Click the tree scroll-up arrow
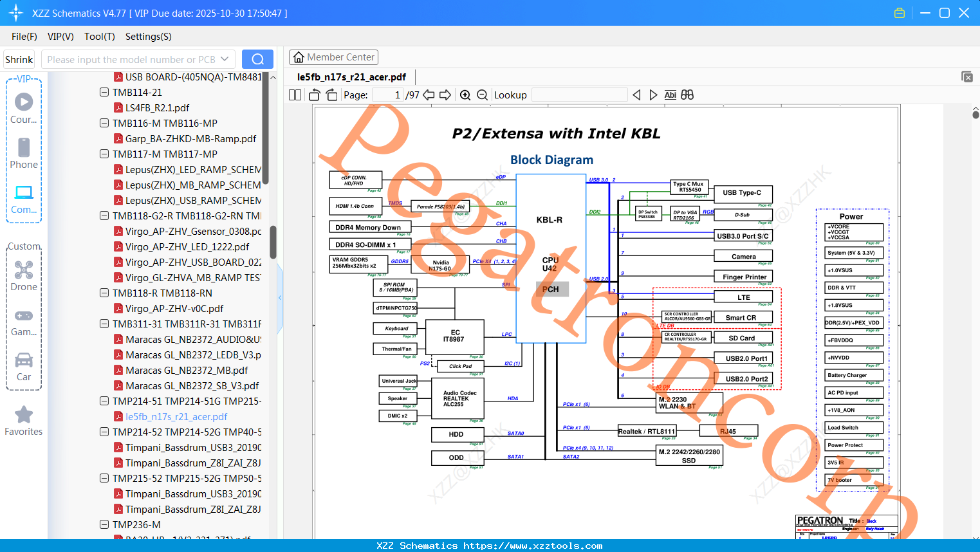 coord(273,77)
